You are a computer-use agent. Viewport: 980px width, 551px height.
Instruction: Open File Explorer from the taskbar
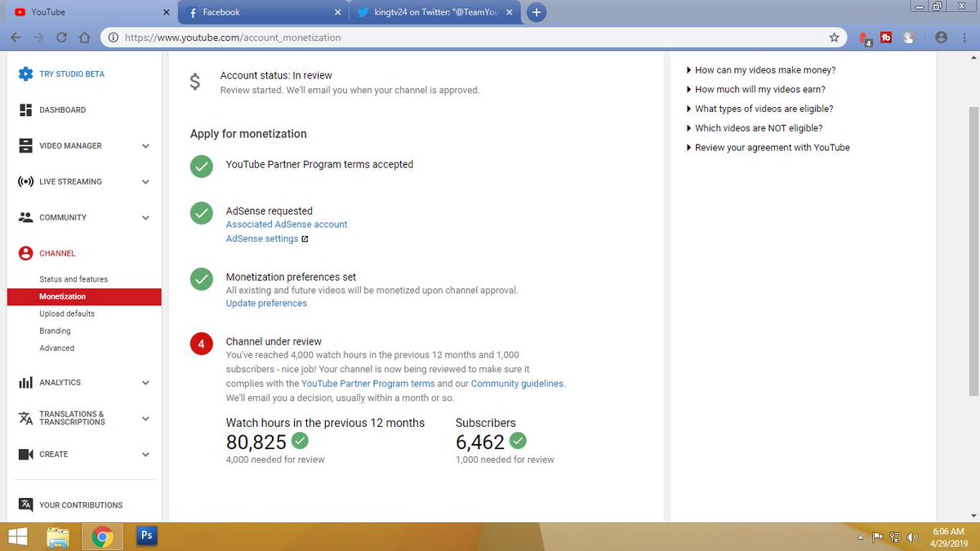[58, 536]
